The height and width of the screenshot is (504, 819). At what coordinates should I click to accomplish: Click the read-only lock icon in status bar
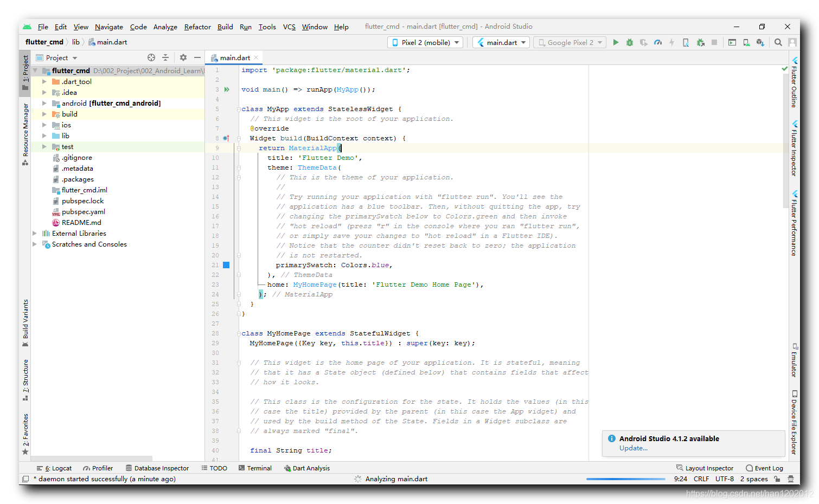[777, 479]
